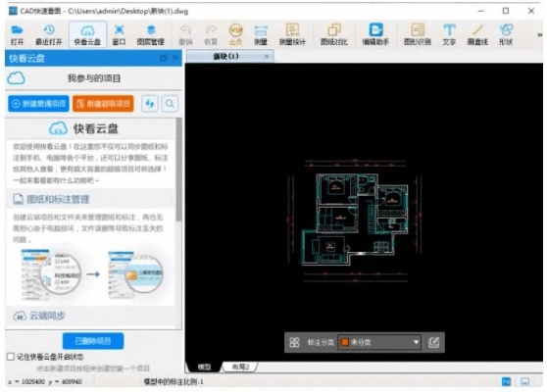The width and height of the screenshot is (547, 392).
Task: Click 模型中的标注比例 status bar text
Action: click(x=174, y=382)
